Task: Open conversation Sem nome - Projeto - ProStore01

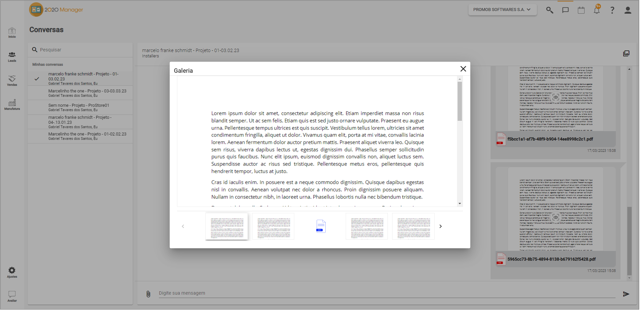Action: pyautogui.click(x=80, y=107)
